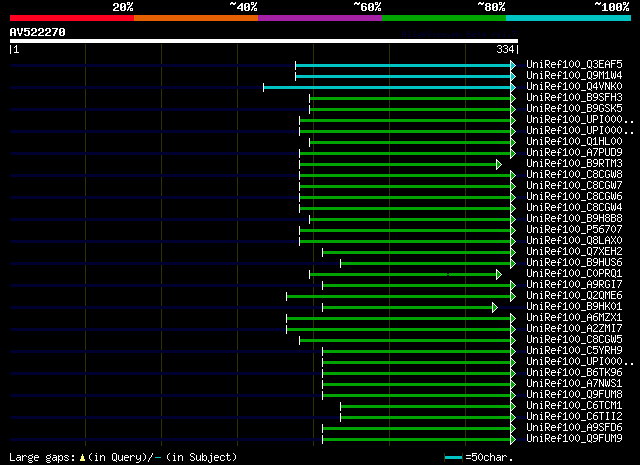Select the UniRef100_C8CGW5 label
640x465 pixels.
[x=574, y=340]
